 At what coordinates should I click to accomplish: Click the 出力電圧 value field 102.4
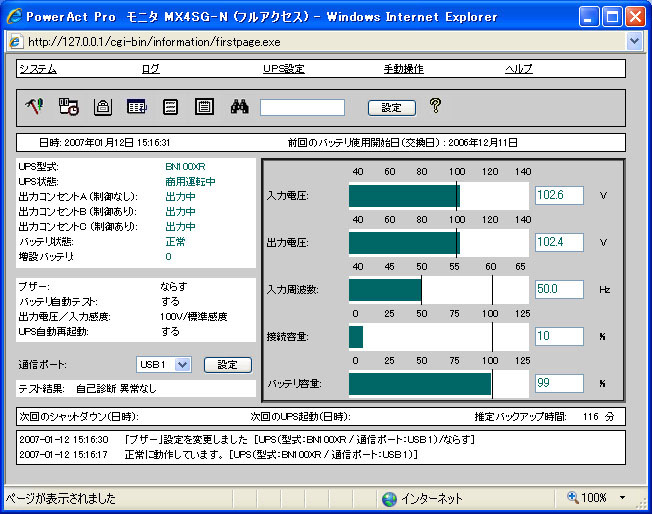pos(559,242)
